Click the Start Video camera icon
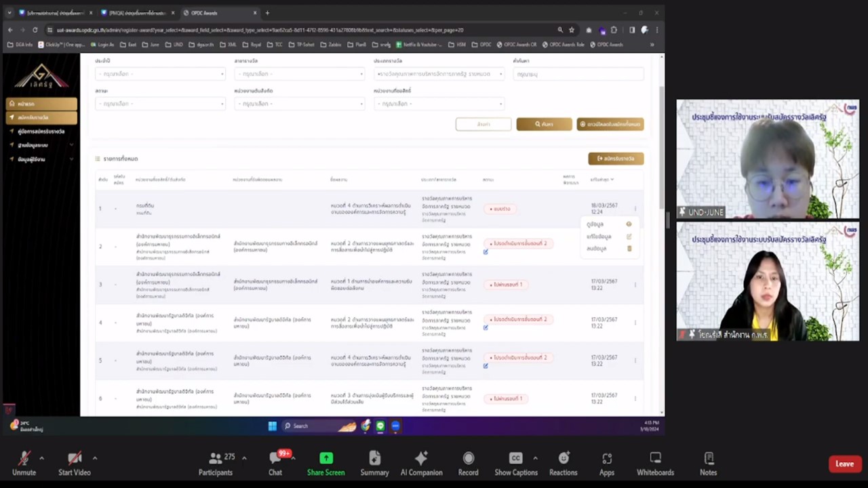This screenshot has width=868, height=488. coord(75,459)
